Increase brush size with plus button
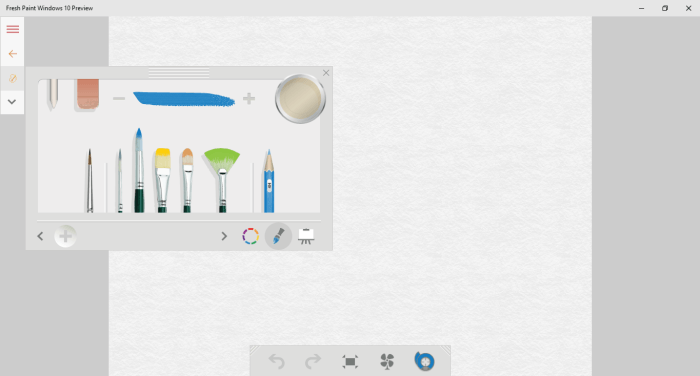700x376 pixels. point(249,98)
